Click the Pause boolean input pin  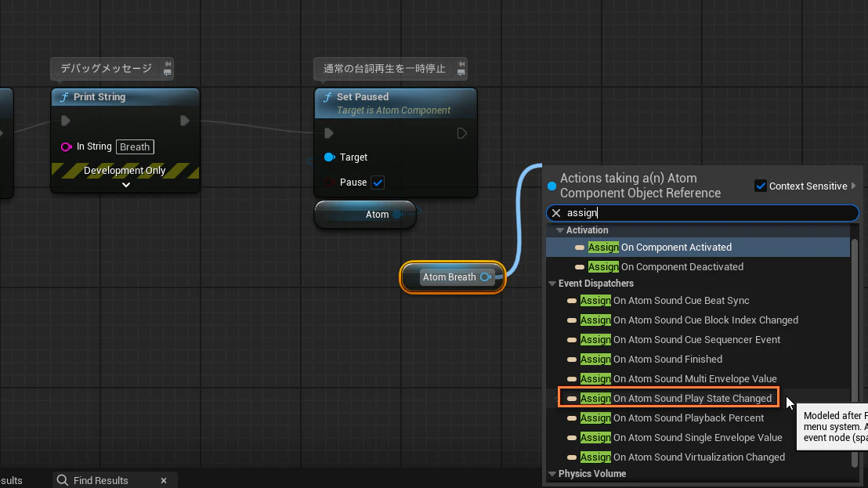pos(329,182)
